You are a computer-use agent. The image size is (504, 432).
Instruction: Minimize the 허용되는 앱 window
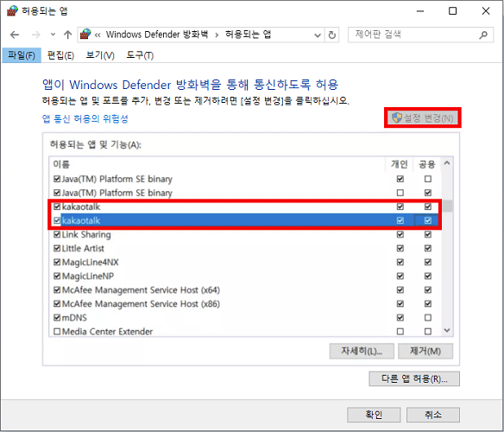point(420,11)
